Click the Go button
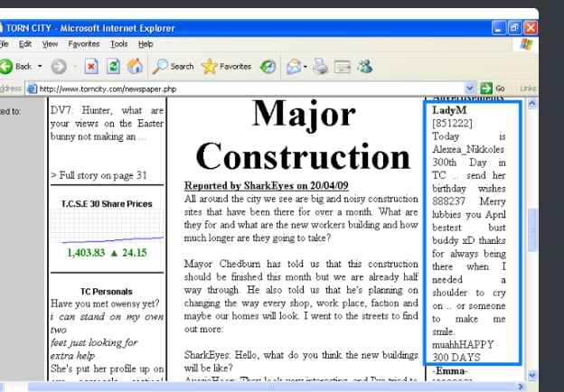 tap(493, 88)
